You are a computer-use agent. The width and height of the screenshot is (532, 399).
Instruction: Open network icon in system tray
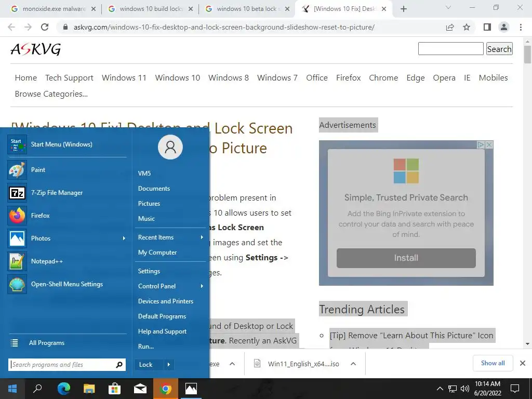(x=453, y=389)
